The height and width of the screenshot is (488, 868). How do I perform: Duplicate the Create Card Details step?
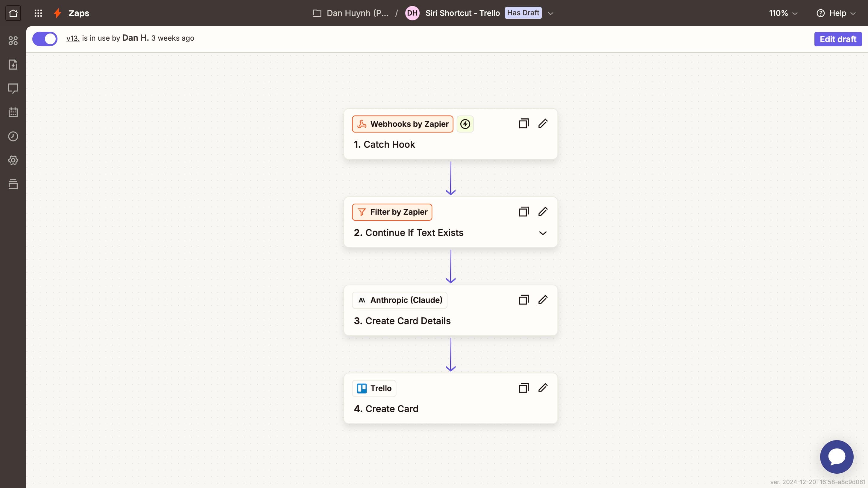[523, 300]
